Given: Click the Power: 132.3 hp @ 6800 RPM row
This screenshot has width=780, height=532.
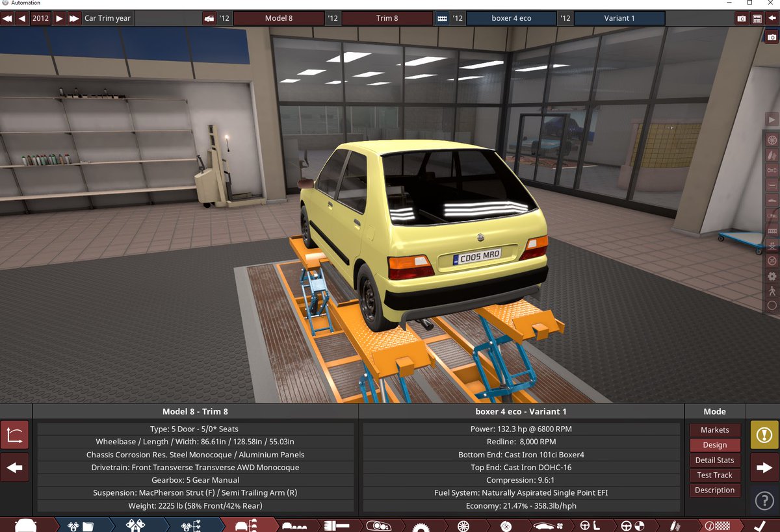Looking at the screenshot, I should tap(521, 429).
